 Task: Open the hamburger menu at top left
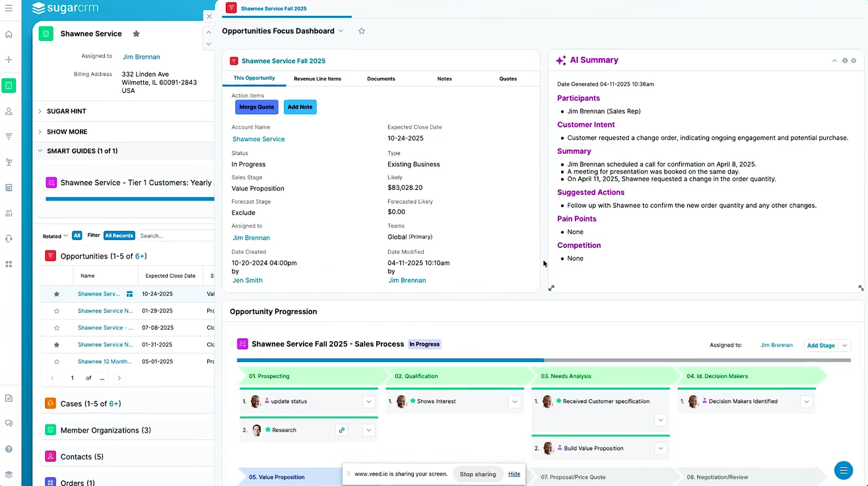[9, 9]
